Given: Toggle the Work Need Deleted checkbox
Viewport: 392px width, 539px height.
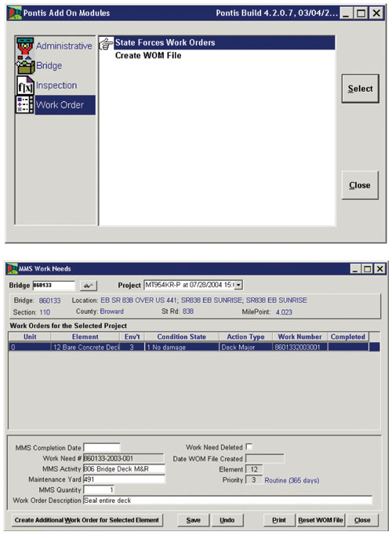Looking at the screenshot, I should point(249,446).
